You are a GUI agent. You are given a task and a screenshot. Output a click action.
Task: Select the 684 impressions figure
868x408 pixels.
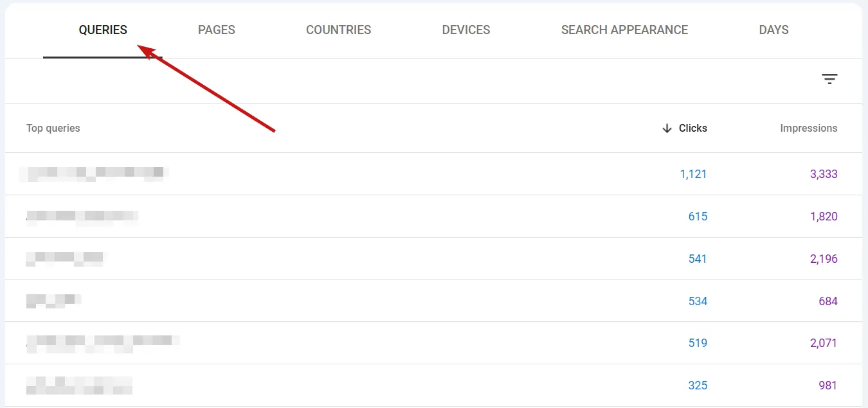pos(827,300)
